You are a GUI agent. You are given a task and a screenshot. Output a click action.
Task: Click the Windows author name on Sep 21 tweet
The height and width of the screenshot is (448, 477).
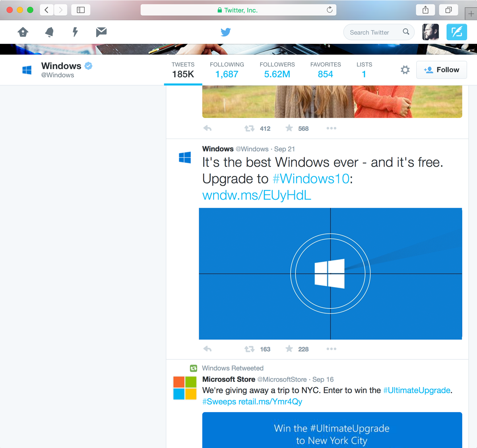coord(218,149)
